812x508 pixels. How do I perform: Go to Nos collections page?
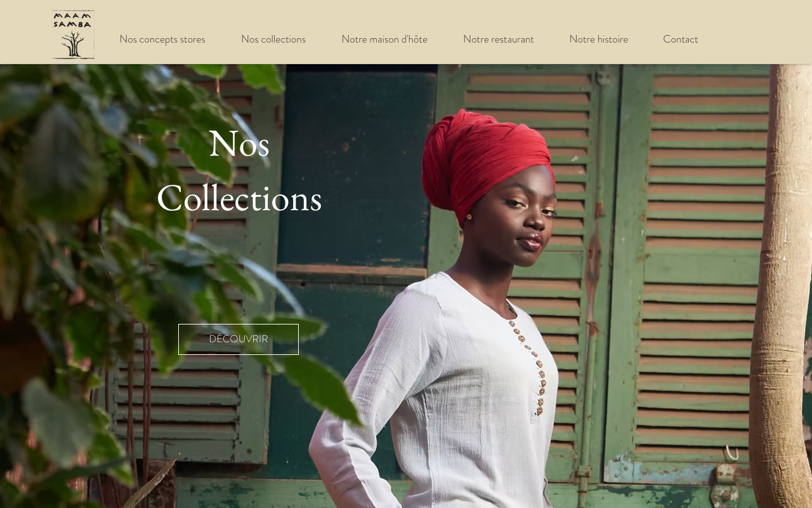click(273, 39)
